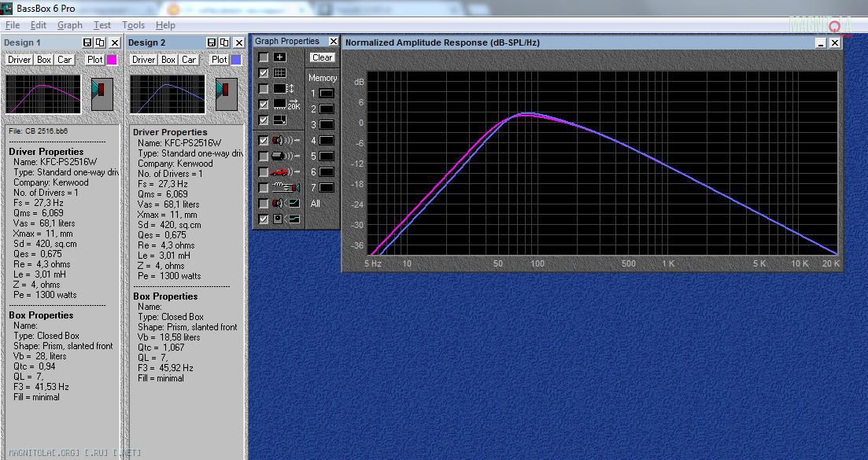Click the BassBox 6 Pro title bar icon
Image resolution: width=868 pixels, height=460 pixels.
[6, 9]
